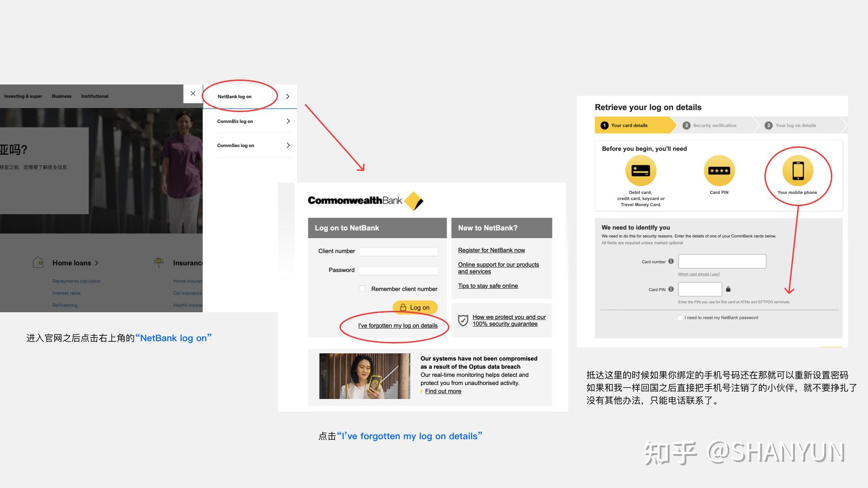Click the Log on button

[415, 307]
